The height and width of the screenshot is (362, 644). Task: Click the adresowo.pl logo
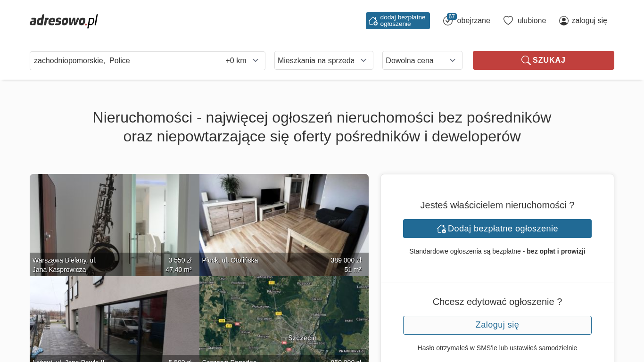click(x=64, y=21)
